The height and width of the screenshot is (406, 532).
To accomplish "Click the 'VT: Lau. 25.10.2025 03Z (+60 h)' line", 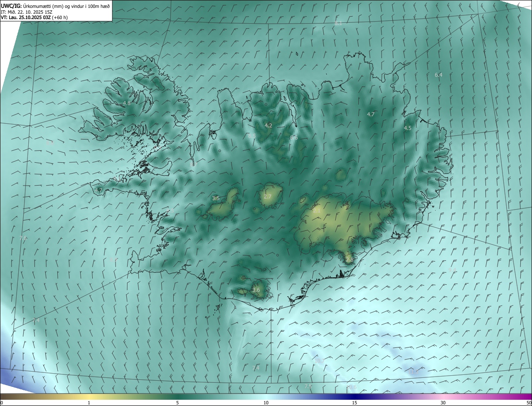I will tap(34, 17).
